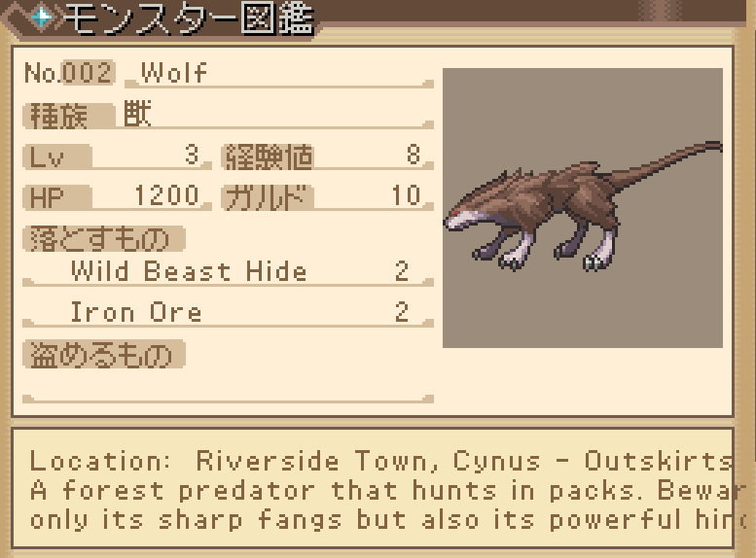Select the Wild Beast Hide drop entry
Image resolution: width=756 pixels, height=558 pixels.
click(228, 272)
